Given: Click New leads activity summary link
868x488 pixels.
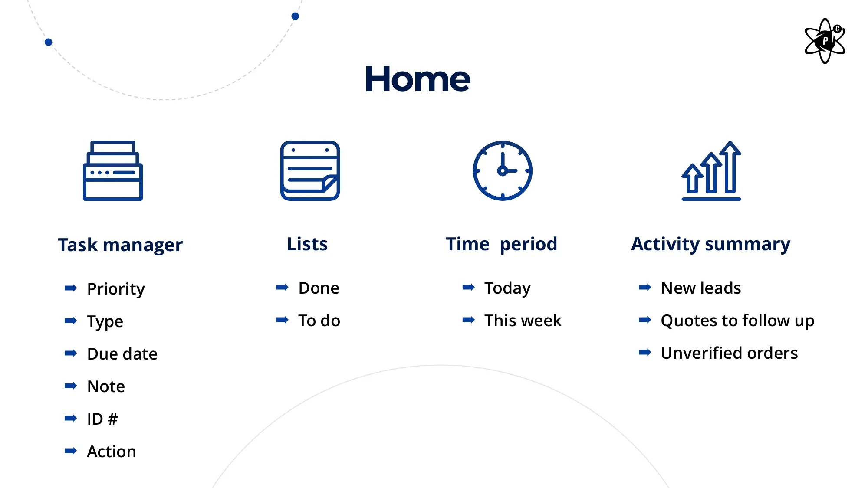Looking at the screenshot, I should click(x=701, y=287).
